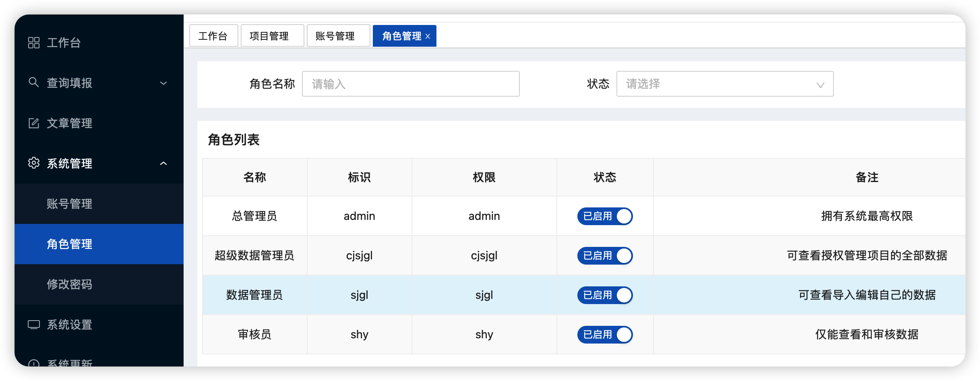
Task: Click the 文章管理 edit icon
Action: tap(34, 123)
